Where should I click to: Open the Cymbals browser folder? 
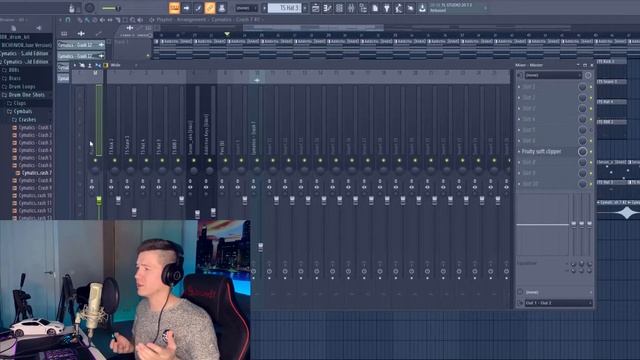tap(22, 111)
